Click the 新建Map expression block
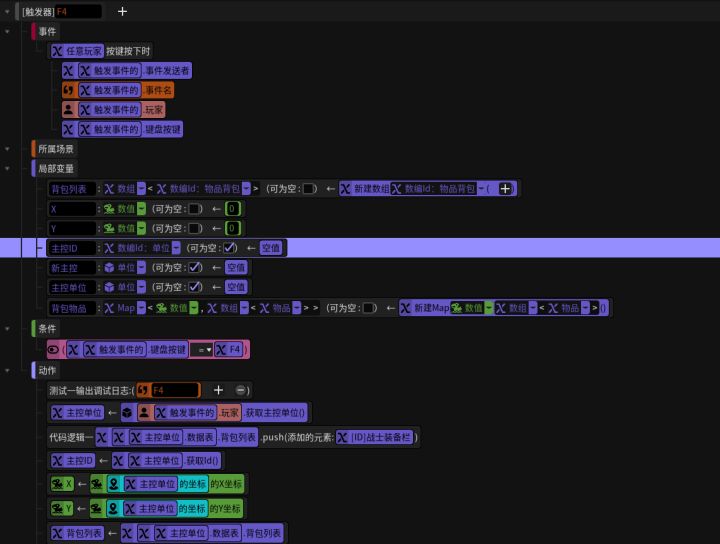Image resolution: width=720 pixels, height=544 pixels. coord(504,308)
